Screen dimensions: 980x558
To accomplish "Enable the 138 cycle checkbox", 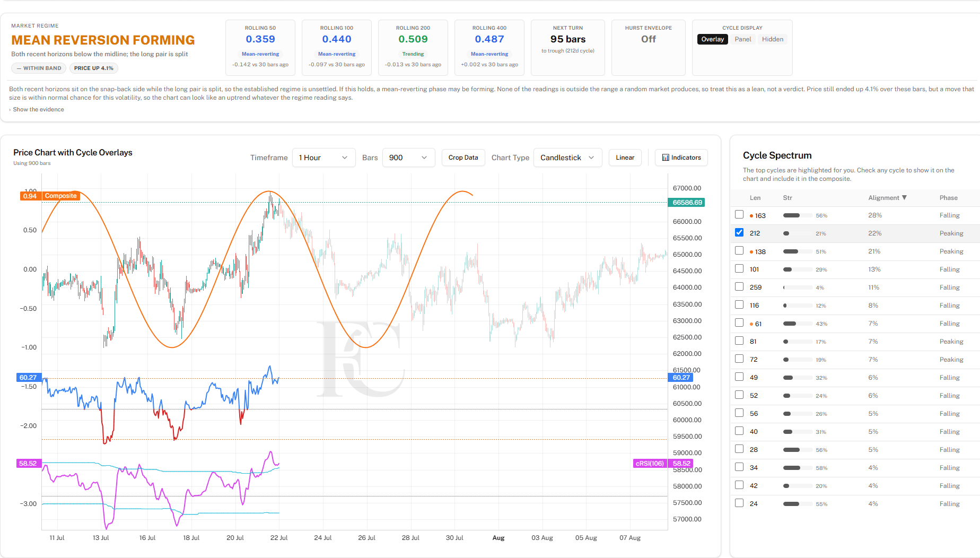I will point(739,251).
